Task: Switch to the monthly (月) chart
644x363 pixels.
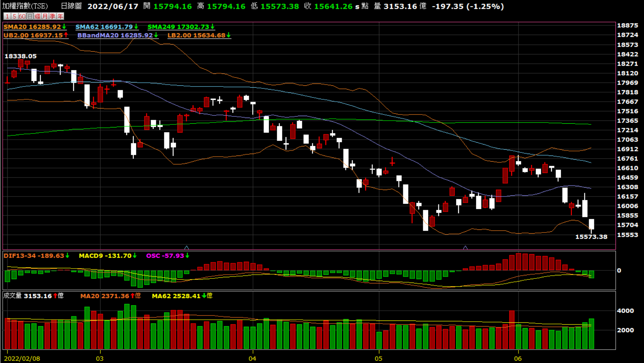Action: click(x=45, y=16)
